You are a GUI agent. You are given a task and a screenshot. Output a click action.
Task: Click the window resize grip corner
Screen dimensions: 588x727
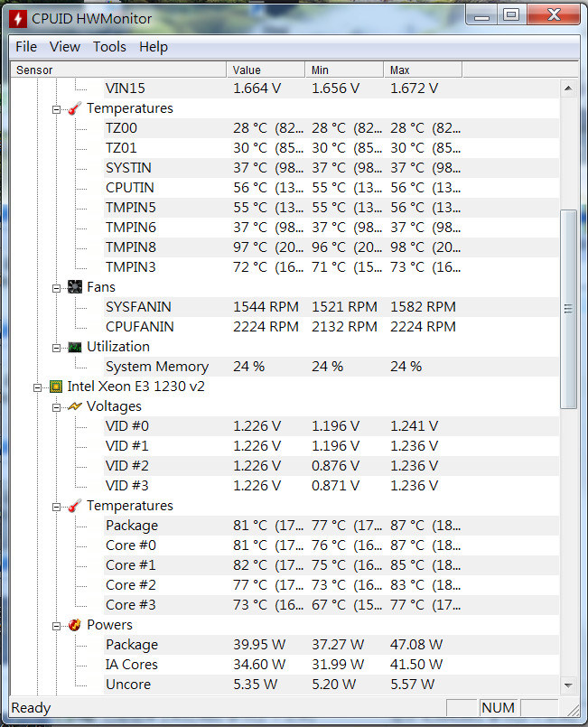(x=574, y=709)
